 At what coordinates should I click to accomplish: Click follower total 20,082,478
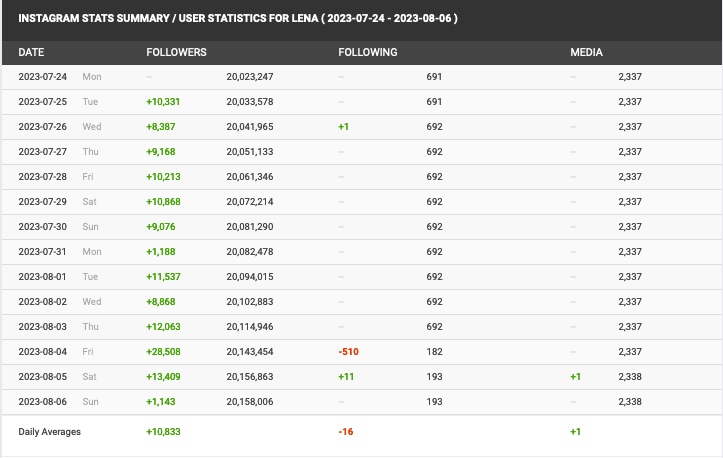250,251
